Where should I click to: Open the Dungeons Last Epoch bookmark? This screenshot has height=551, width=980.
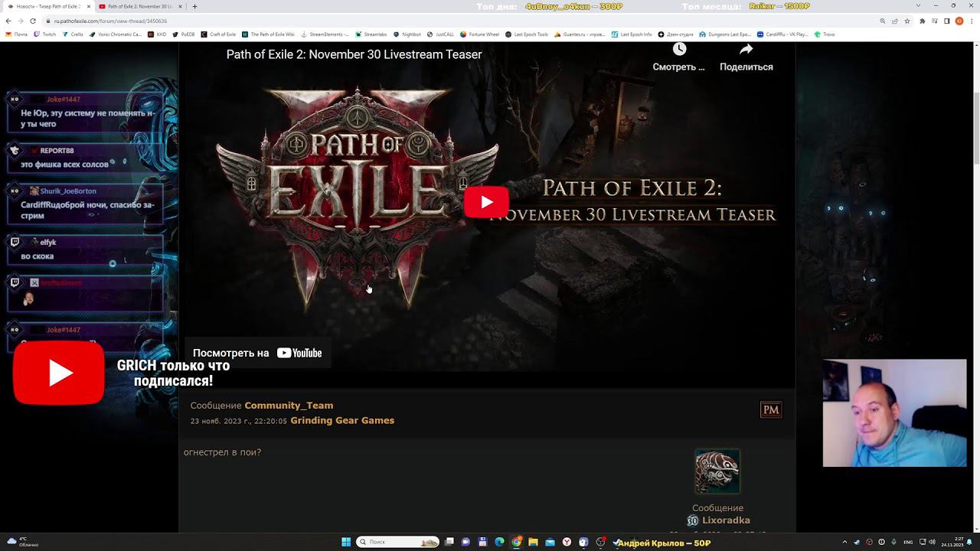[725, 34]
